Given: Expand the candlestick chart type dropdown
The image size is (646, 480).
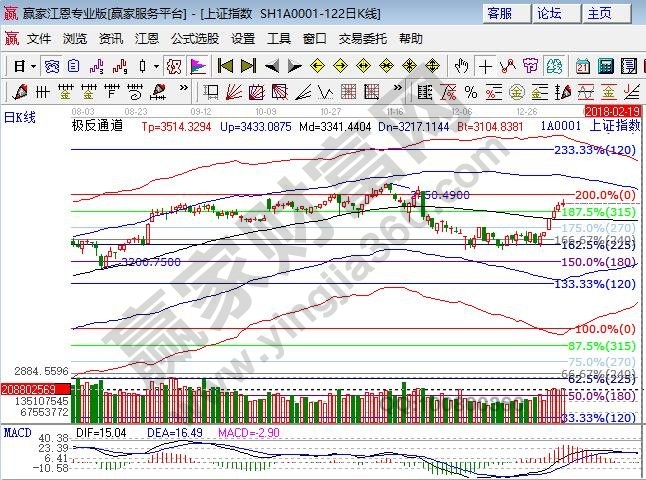Looking at the screenshot, I should pos(155,66).
